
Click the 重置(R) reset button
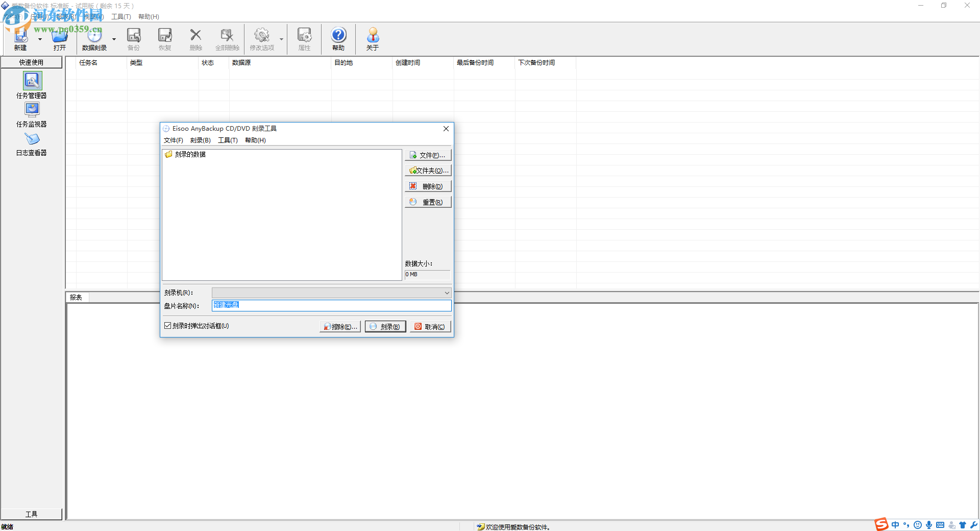click(428, 202)
